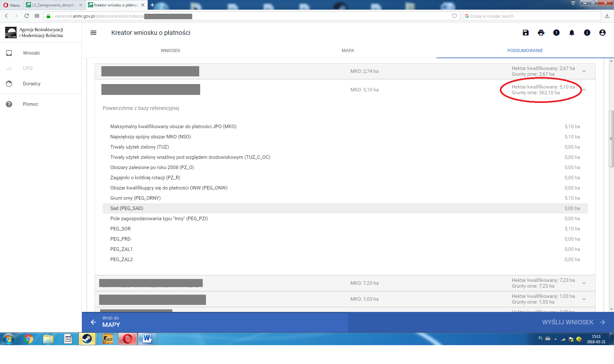Click the information icon in header
The height and width of the screenshot is (364, 614).
pos(587,33)
